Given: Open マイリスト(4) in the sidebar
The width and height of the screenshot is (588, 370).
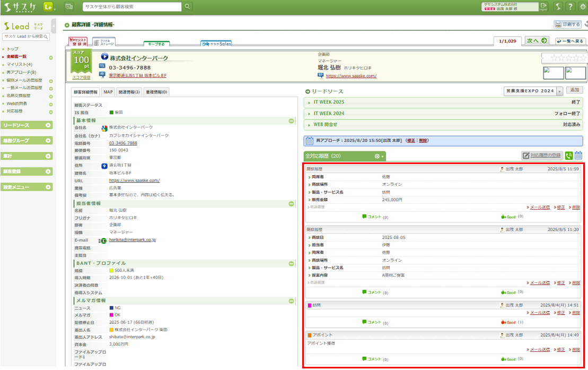Looking at the screenshot, I should (x=20, y=65).
